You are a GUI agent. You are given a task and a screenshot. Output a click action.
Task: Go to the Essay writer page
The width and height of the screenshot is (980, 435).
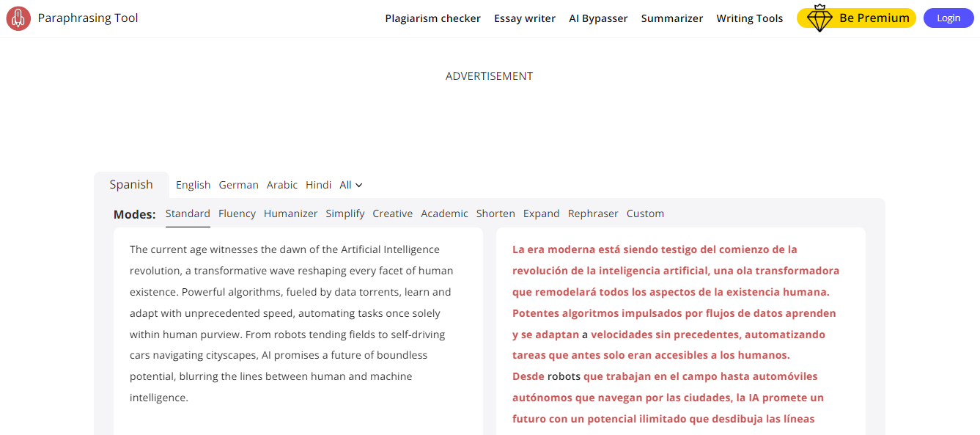pos(524,18)
